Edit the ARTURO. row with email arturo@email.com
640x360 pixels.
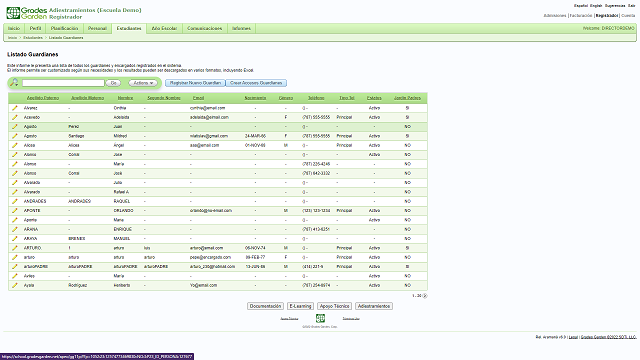tap(15, 248)
